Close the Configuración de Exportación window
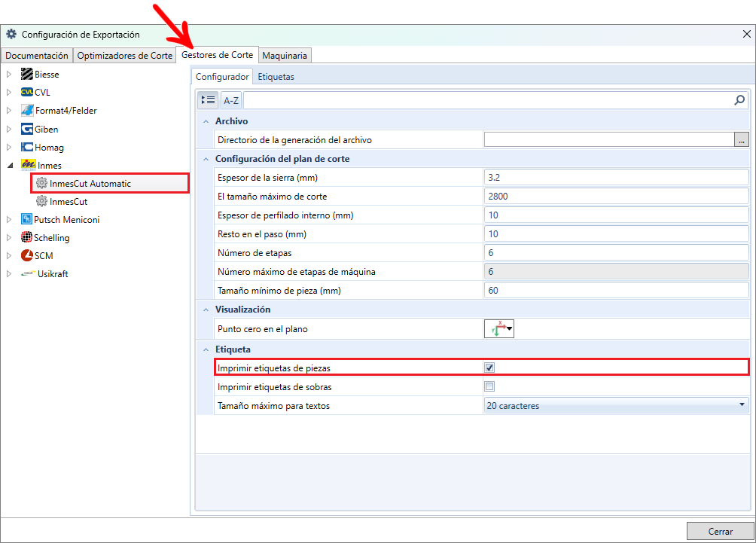This screenshot has width=756, height=543. tap(746, 34)
